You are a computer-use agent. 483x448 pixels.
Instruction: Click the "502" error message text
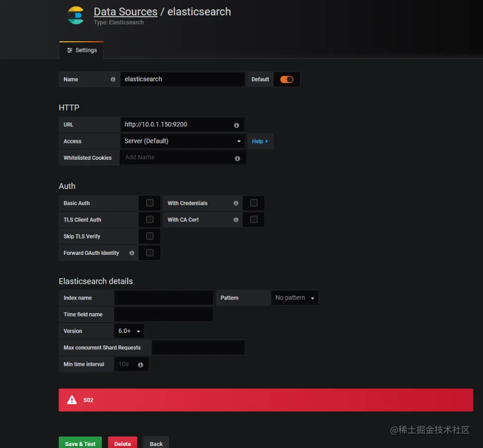pos(88,400)
